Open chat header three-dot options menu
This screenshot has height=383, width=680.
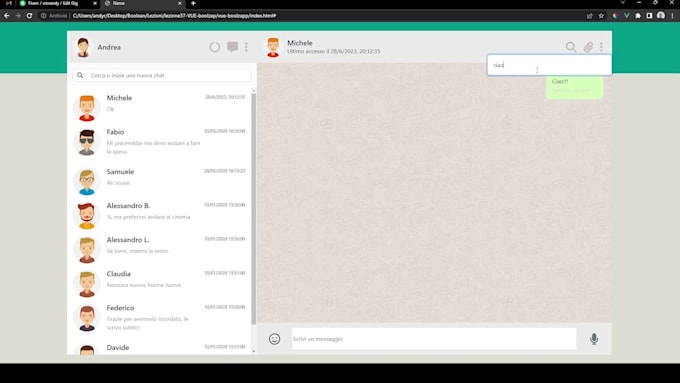pyautogui.click(x=601, y=47)
